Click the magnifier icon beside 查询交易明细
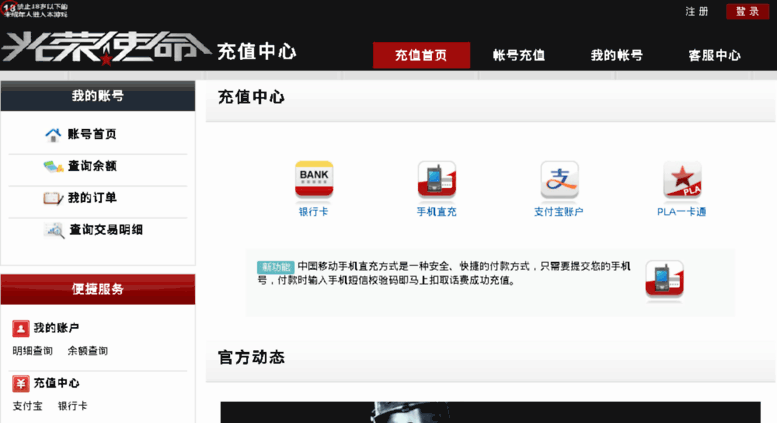The image size is (777, 423). tap(54, 230)
